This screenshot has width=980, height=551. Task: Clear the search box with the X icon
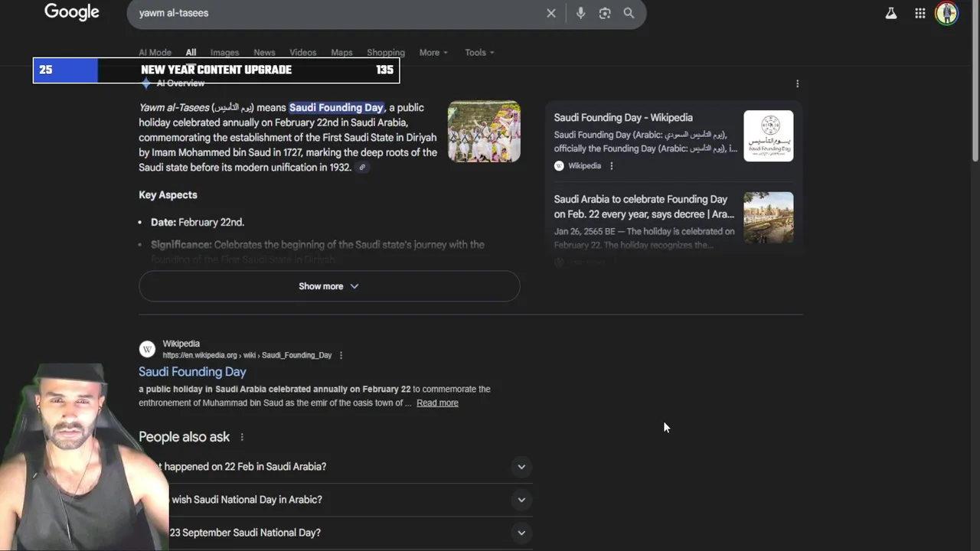click(x=550, y=13)
